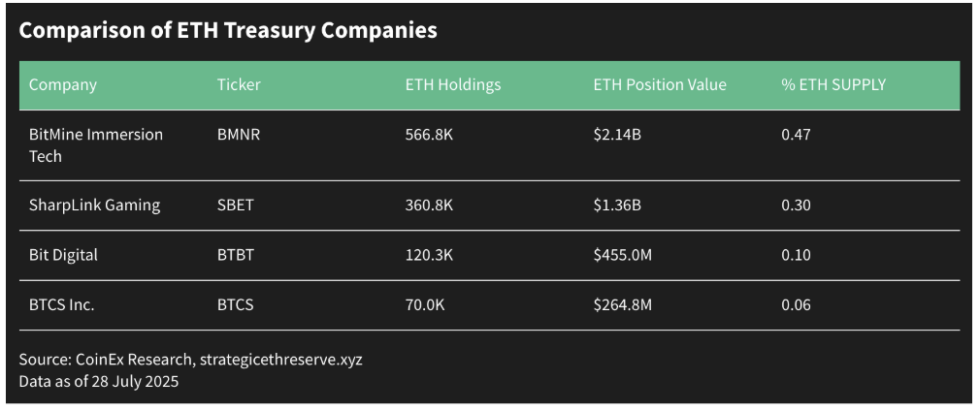Click the "Comparison of ETH Treasury Companies" title
Screen dimensions: 980x411
(228, 30)
